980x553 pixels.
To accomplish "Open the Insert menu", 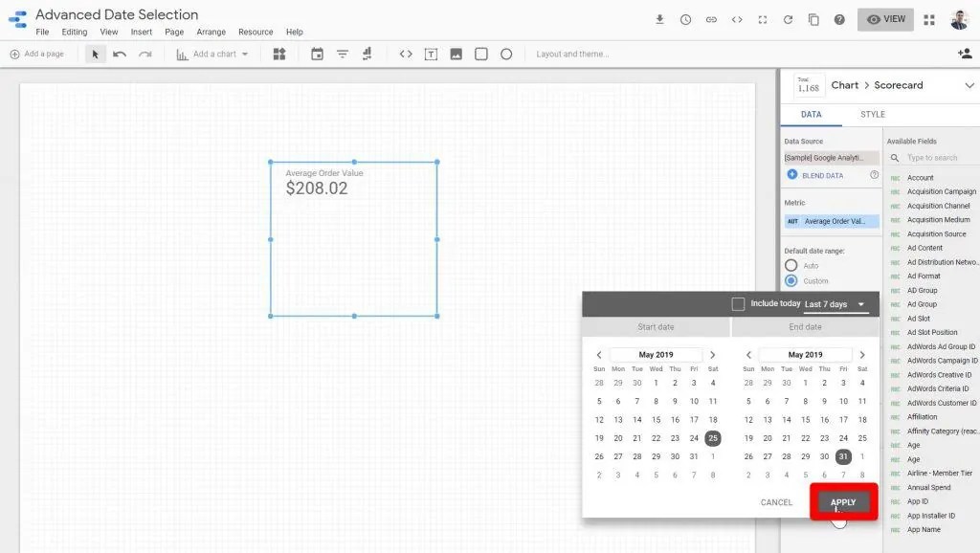I will (141, 32).
